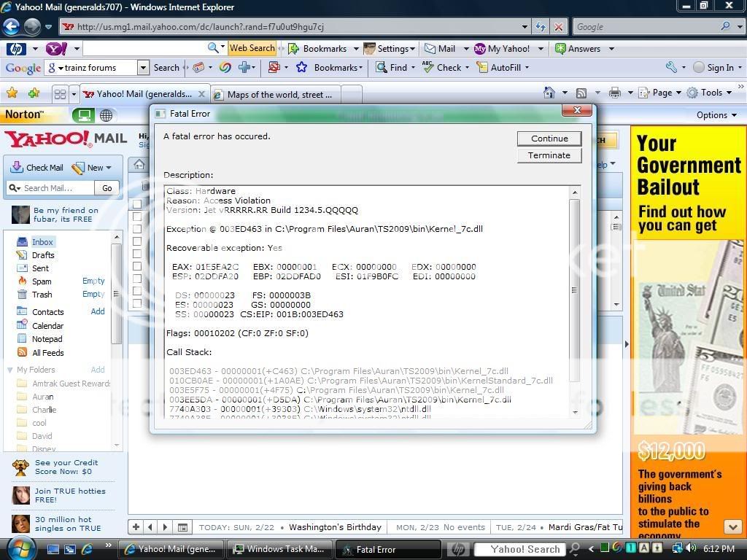Open Google toolbar wrench settings icon

[671, 67]
